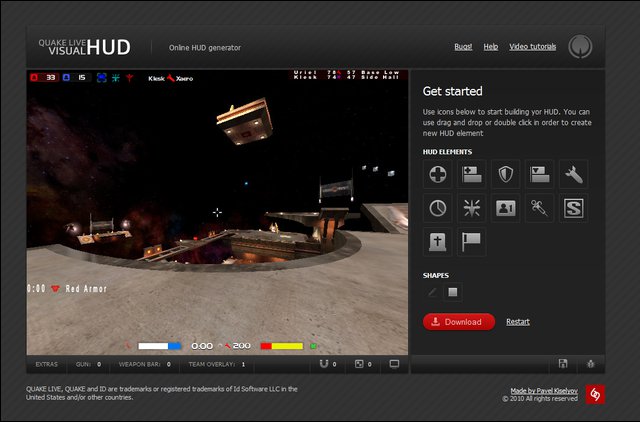
Task: Open the Made by Pavel Kiselyov link
Action: [544, 391]
